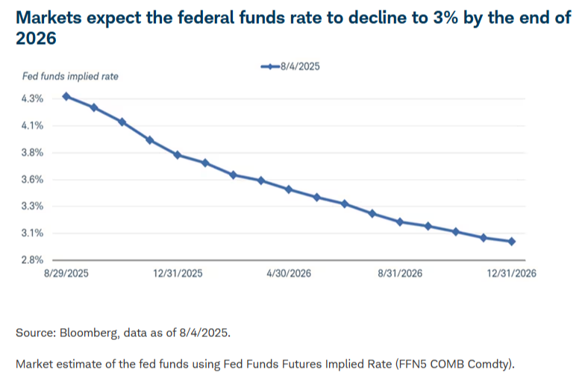
Task: Select the final data point at 12/31/2026
Action: pos(511,242)
